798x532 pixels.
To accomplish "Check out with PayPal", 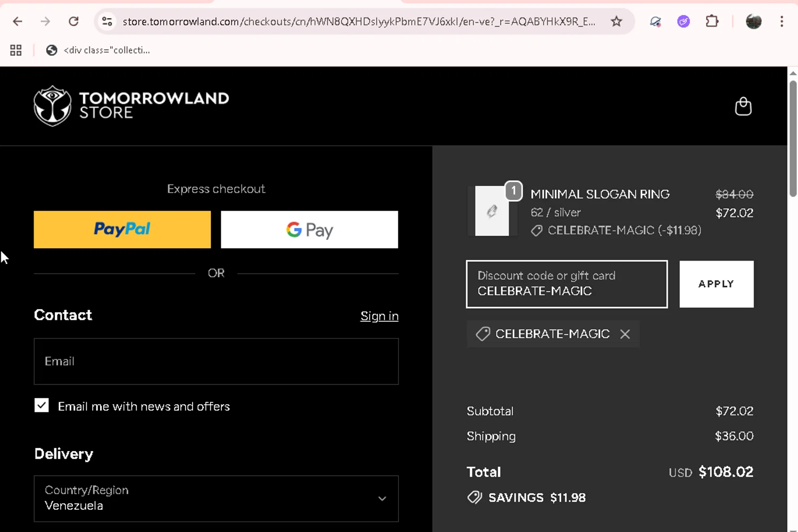I will pyautogui.click(x=122, y=229).
